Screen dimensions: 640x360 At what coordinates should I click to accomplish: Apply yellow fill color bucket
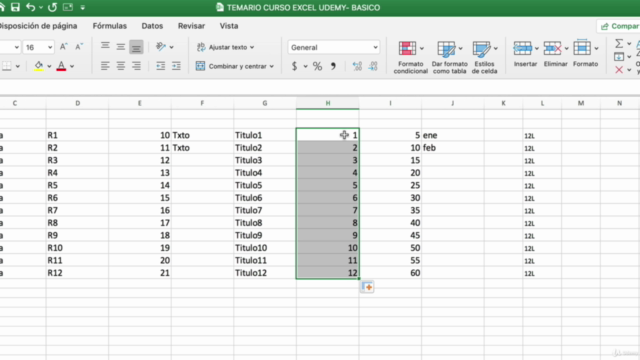coord(39,66)
